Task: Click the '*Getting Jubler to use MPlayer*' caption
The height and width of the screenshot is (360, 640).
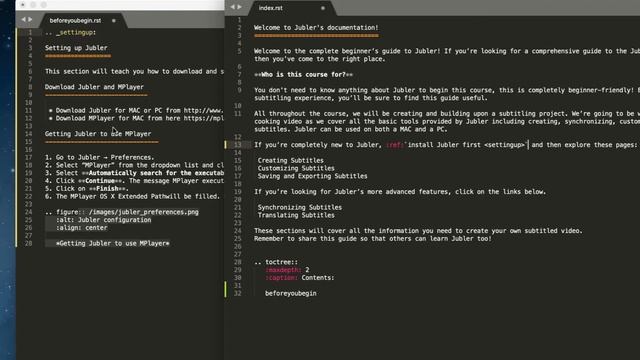Action: [x=113, y=243]
